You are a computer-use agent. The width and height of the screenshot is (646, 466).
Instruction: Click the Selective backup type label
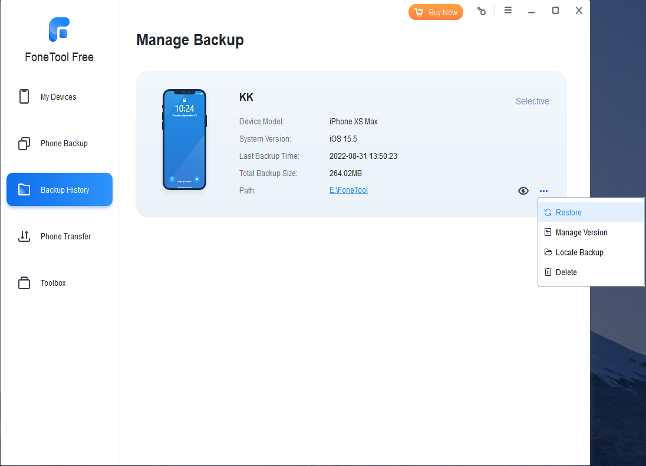click(532, 101)
